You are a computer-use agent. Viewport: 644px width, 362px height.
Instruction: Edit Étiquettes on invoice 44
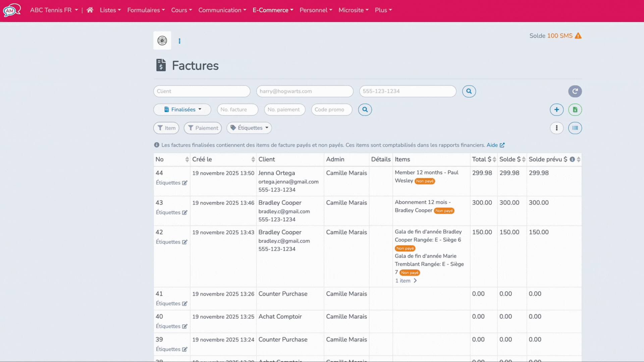pyautogui.click(x=185, y=183)
